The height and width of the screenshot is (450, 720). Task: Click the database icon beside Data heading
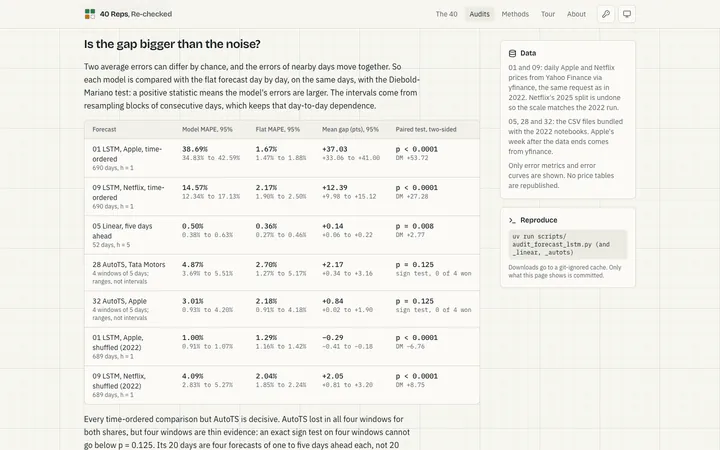point(512,53)
